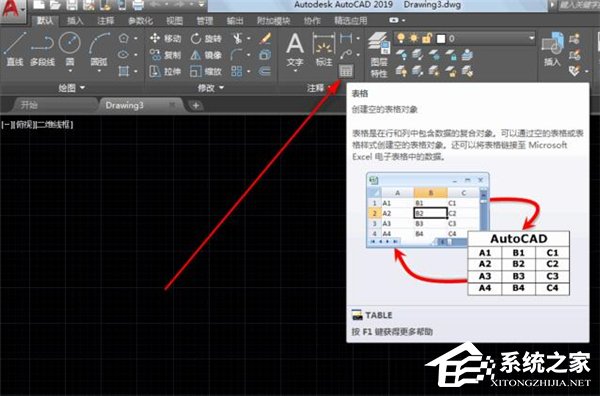Toggle layer 0 lock padlock
This screenshot has width=600, height=396.
pyautogui.click(x=427, y=38)
